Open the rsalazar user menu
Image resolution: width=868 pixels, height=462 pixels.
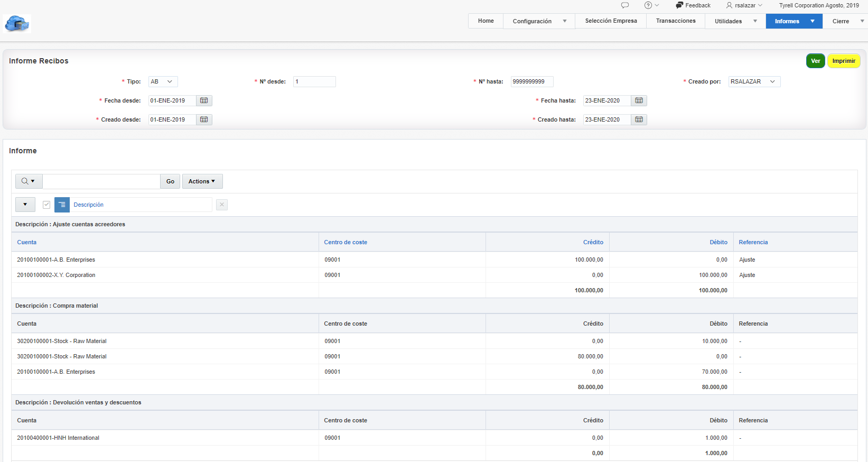coord(744,5)
